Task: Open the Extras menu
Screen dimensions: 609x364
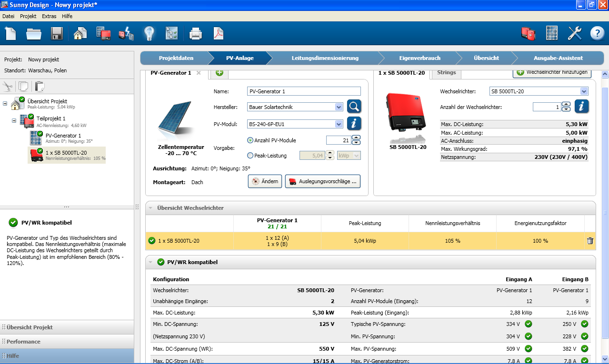Action: point(49,16)
